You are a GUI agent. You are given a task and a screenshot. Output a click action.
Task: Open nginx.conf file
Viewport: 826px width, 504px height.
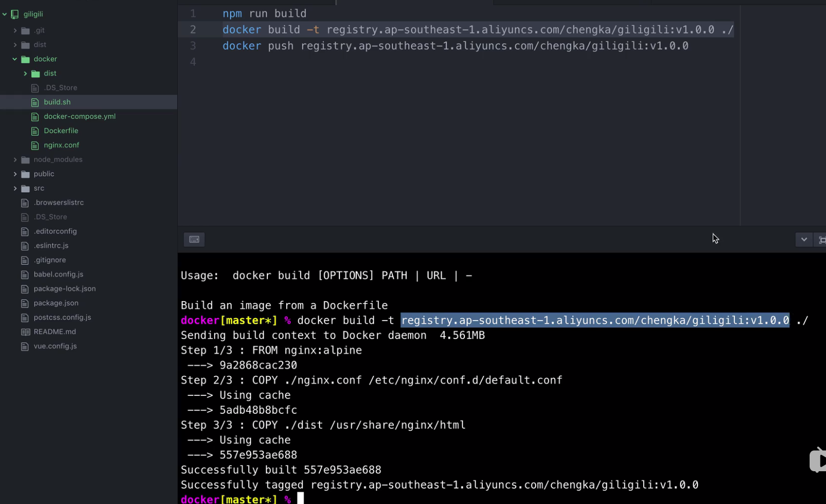tap(61, 145)
